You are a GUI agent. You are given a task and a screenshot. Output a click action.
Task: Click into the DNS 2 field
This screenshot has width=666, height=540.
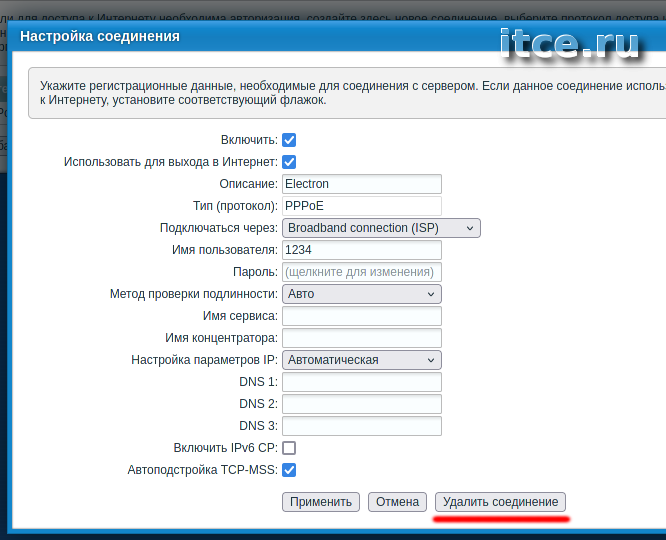point(361,404)
